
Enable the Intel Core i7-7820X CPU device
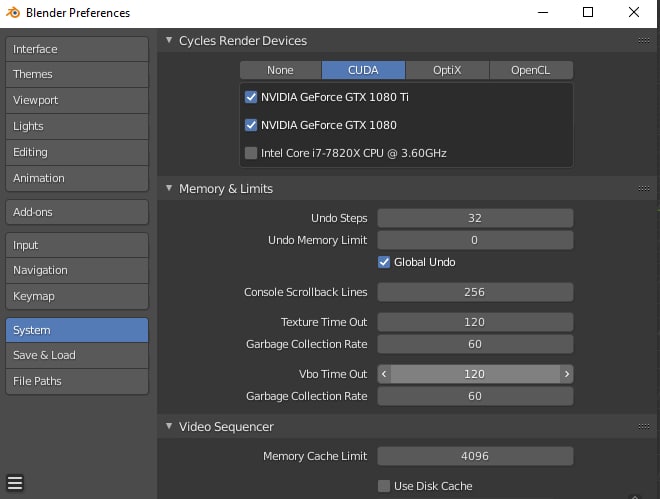[x=251, y=153]
